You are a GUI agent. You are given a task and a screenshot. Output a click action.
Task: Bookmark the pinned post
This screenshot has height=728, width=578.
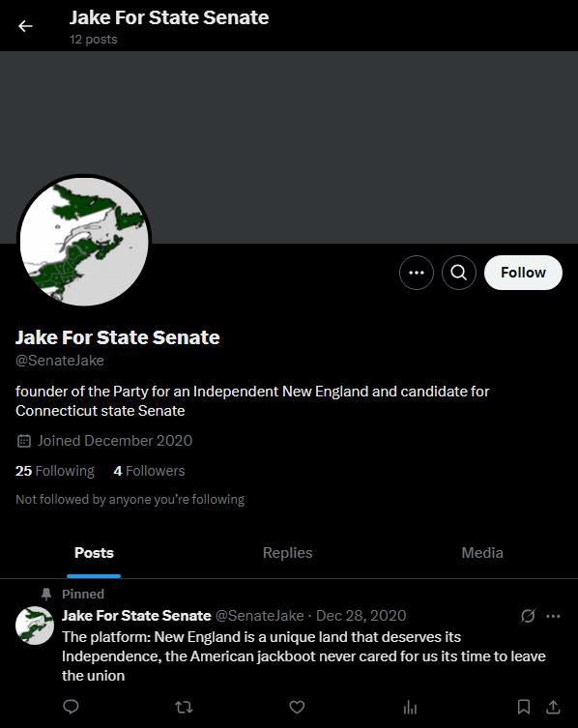coord(524,707)
